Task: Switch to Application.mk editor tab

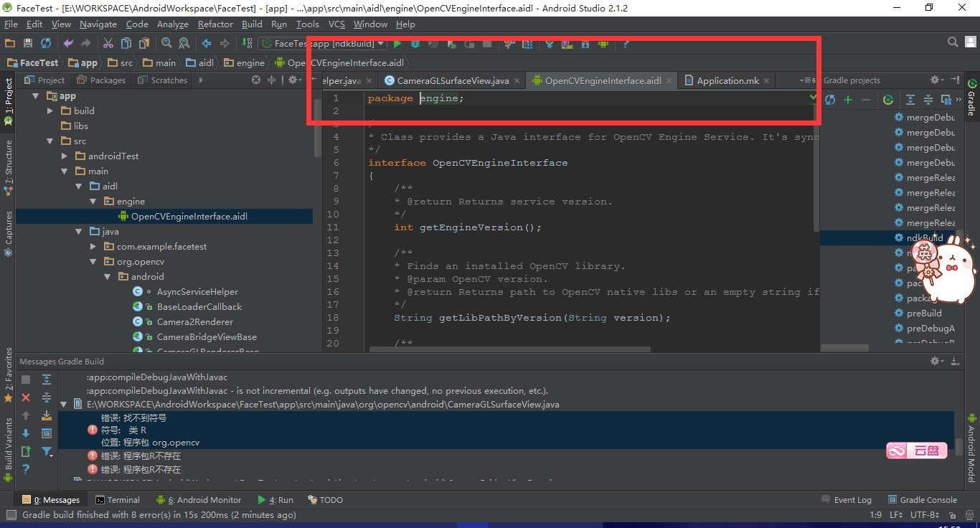Action: 727,80
